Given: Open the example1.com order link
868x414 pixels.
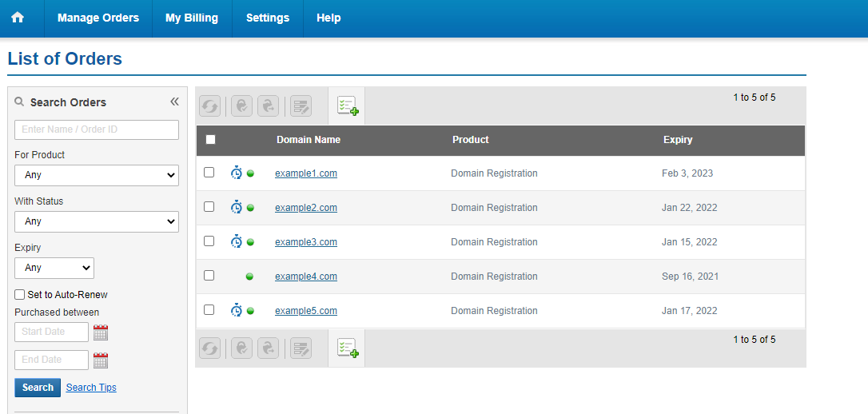Looking at the screenshot, I should (306, 173).
